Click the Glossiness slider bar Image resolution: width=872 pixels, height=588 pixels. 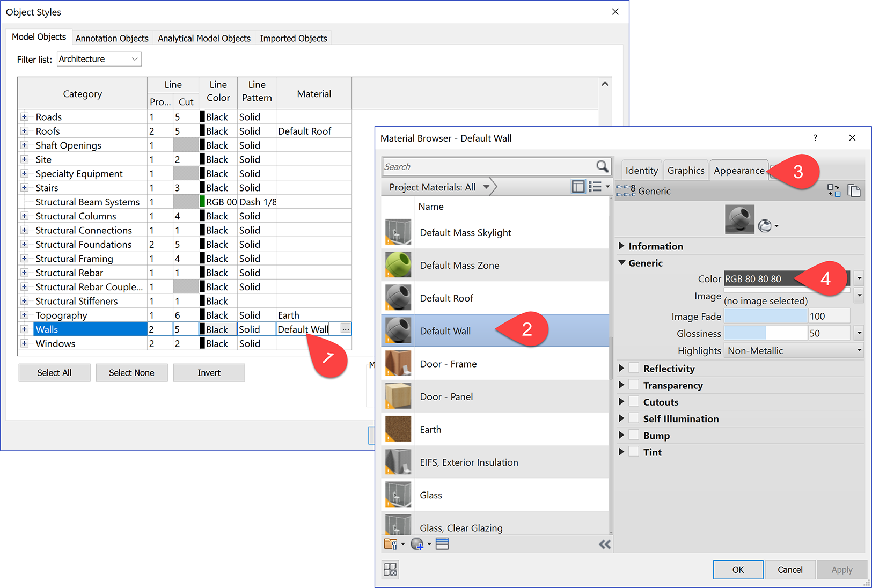(765, 333)
